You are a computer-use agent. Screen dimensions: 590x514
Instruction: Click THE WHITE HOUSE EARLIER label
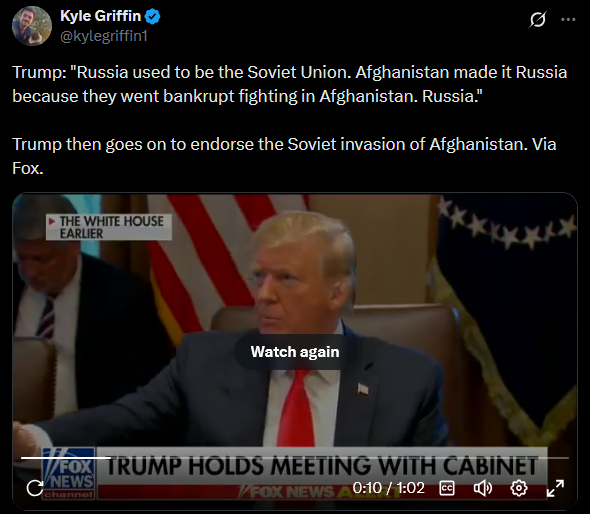[109, 227]
